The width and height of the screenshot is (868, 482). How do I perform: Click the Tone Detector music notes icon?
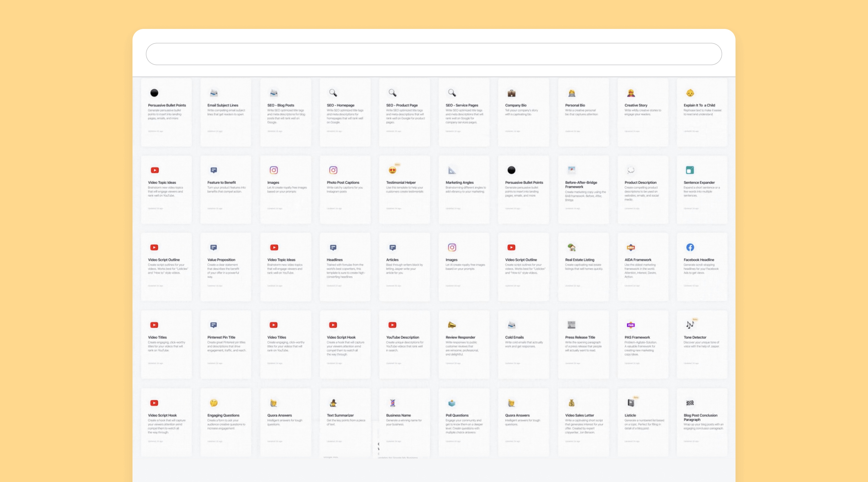coord(690,325)
